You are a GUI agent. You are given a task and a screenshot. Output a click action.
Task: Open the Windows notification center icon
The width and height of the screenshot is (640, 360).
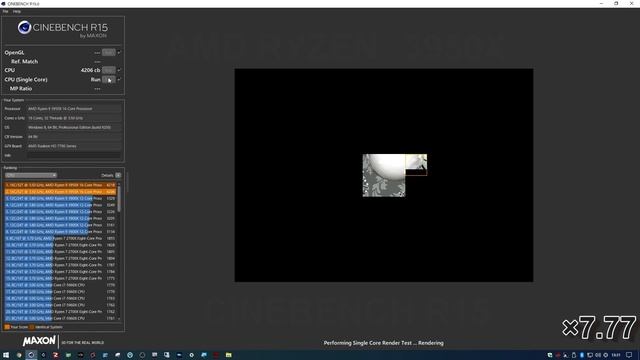629,355
